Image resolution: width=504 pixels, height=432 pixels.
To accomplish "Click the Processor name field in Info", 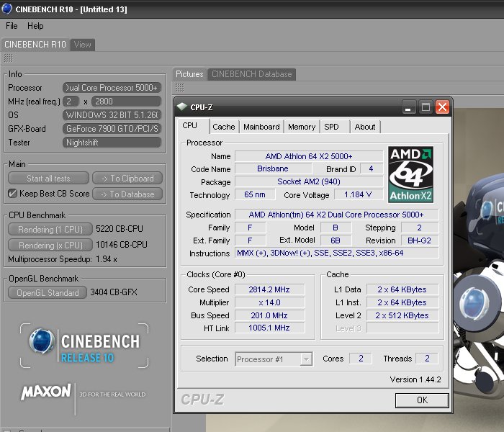I will 112,88.
